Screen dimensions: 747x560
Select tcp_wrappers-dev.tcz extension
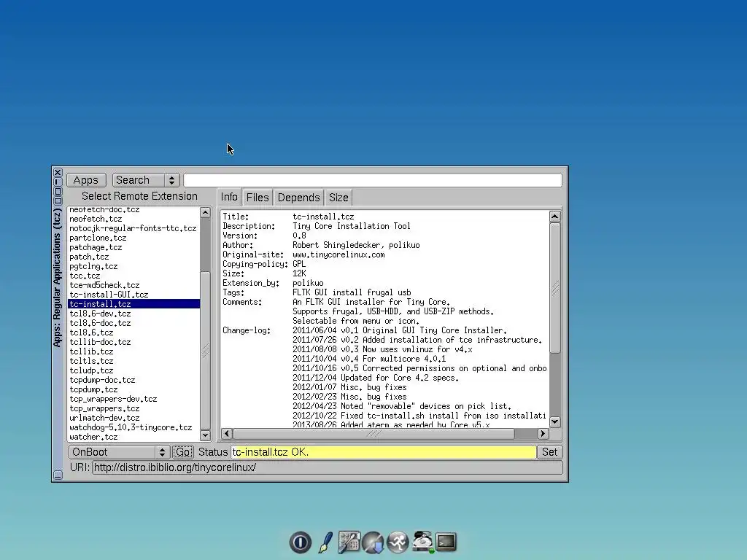(x=133, y=399)
